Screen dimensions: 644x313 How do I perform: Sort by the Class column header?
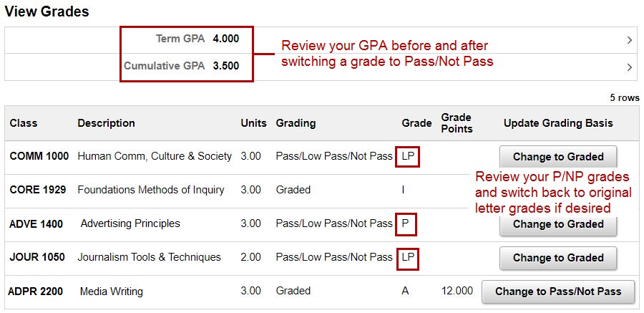click(23, 123)
